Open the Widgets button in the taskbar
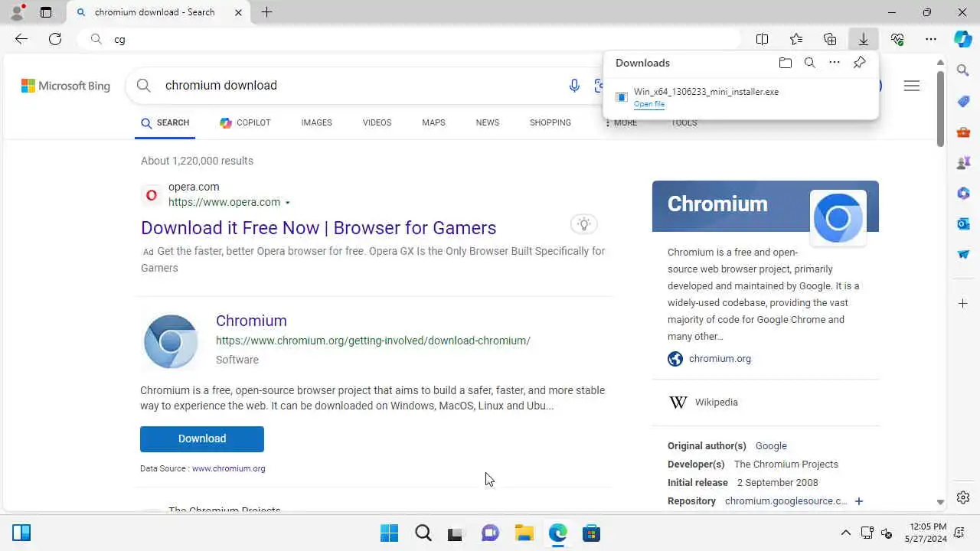This screenshot has width=980, height=551. pyautogui.click(x=21, y=533)
